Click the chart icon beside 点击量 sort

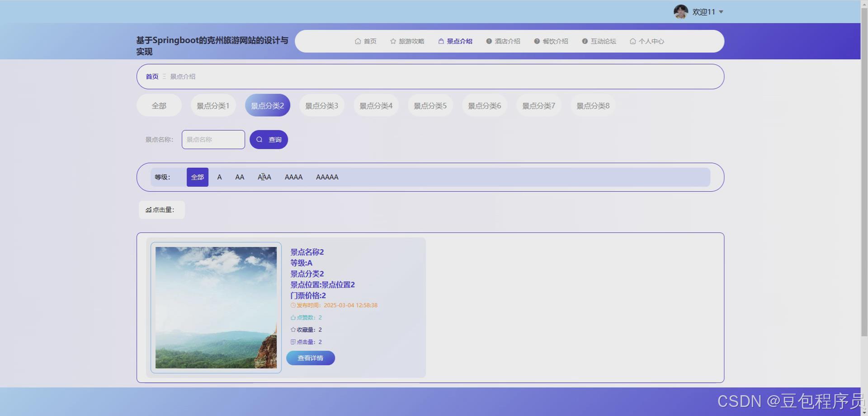pyautogui.click(x=149, y=210)
